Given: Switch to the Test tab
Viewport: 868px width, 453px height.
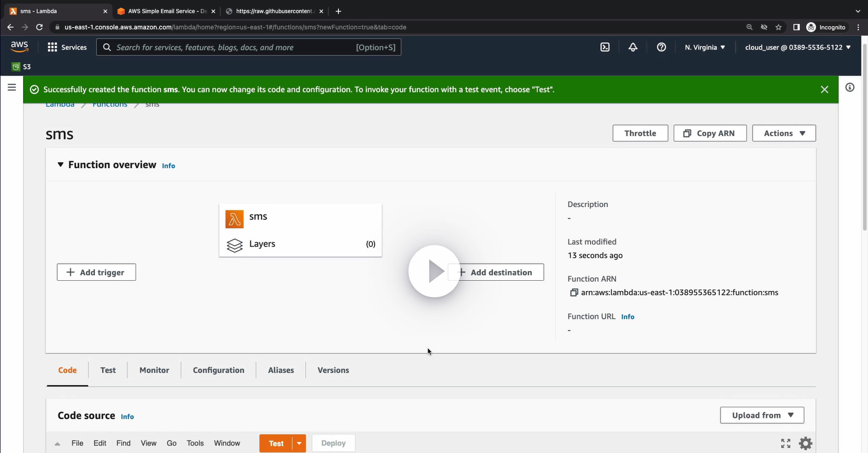Looking at the screenshot, I should click(108, 370).
